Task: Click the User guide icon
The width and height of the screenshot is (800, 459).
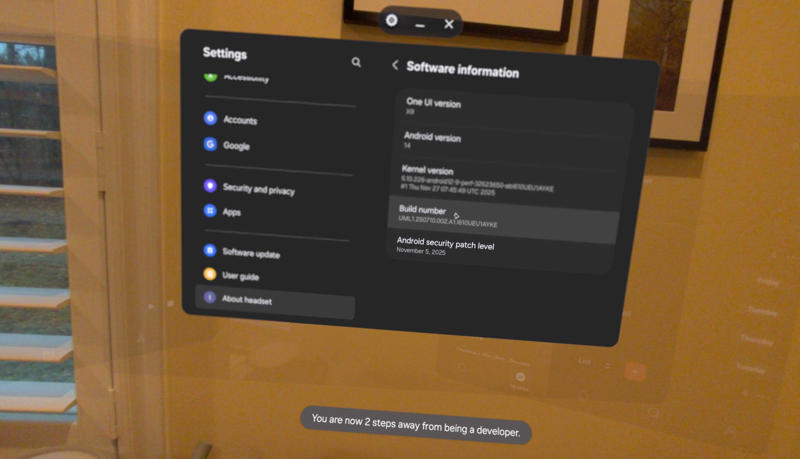Action: [x=210, y=274]
